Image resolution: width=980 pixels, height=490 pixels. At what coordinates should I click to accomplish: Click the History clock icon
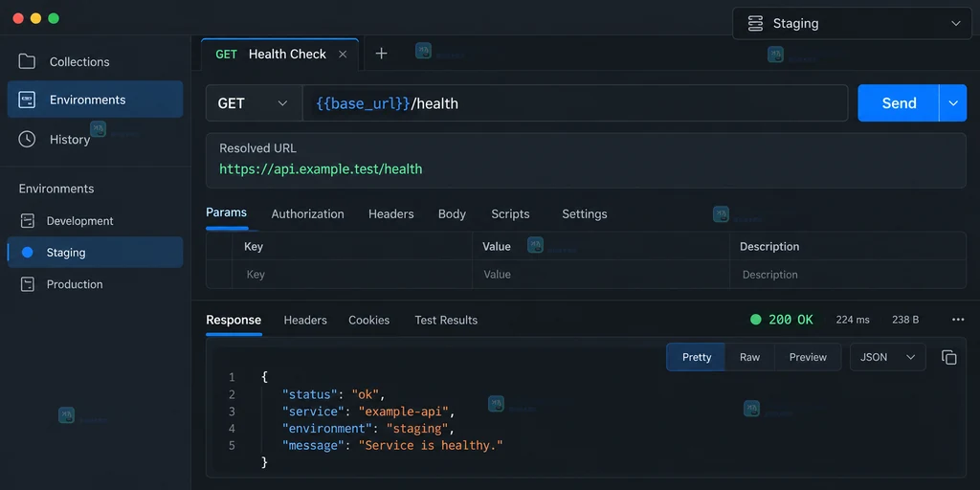[27, 139]
